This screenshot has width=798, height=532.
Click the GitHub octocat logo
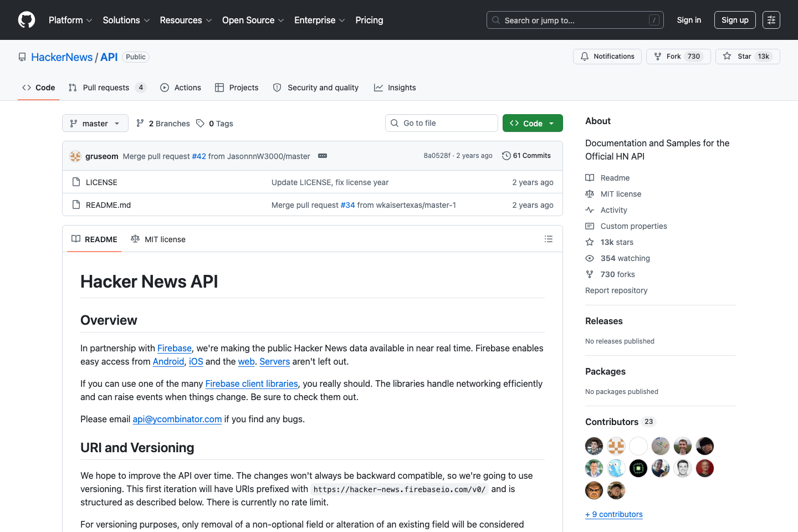[26, 20]
